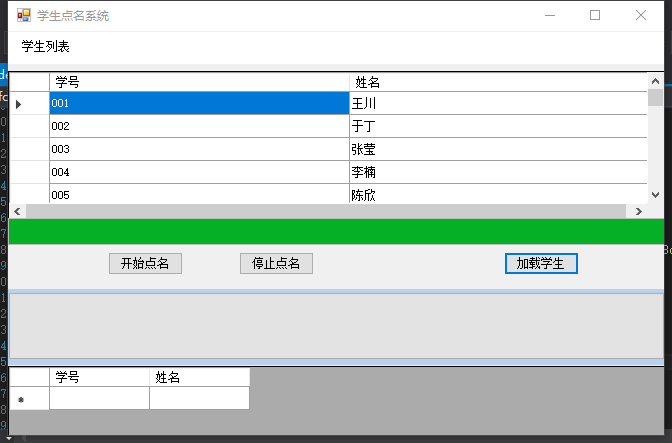The image size is (672, 443).
Task: Select the 学号 header in the top student grid
Action: click(199, 82)
